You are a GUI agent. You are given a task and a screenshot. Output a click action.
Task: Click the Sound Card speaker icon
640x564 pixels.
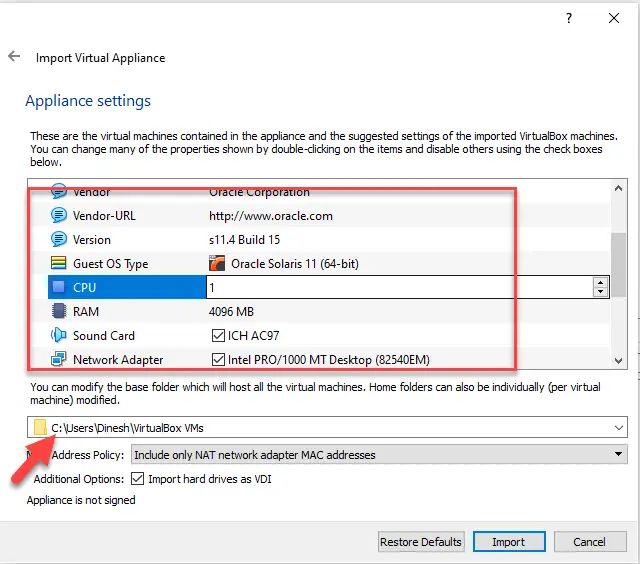(59, 335)
